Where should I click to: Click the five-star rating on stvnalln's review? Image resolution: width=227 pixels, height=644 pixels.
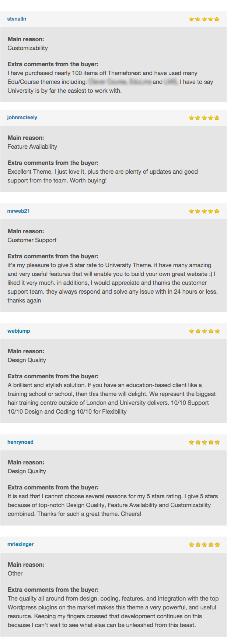click(x=204, y=19)
